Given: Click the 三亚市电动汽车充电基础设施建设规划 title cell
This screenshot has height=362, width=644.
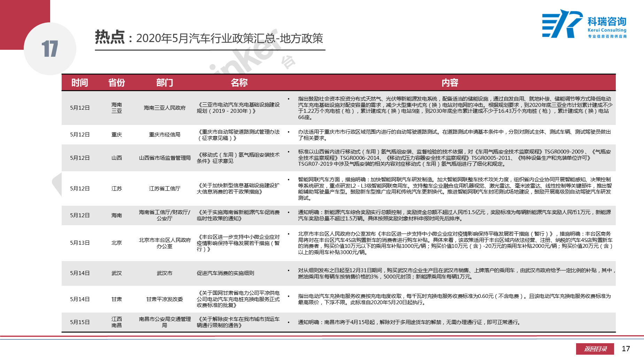Looking at the screenshot, I should click(238, 108).
